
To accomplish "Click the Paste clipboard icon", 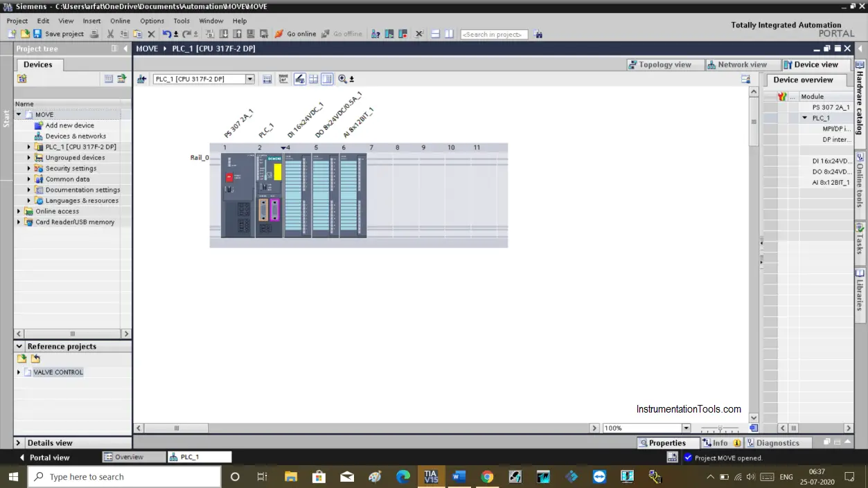I will [x=138, y=34].
